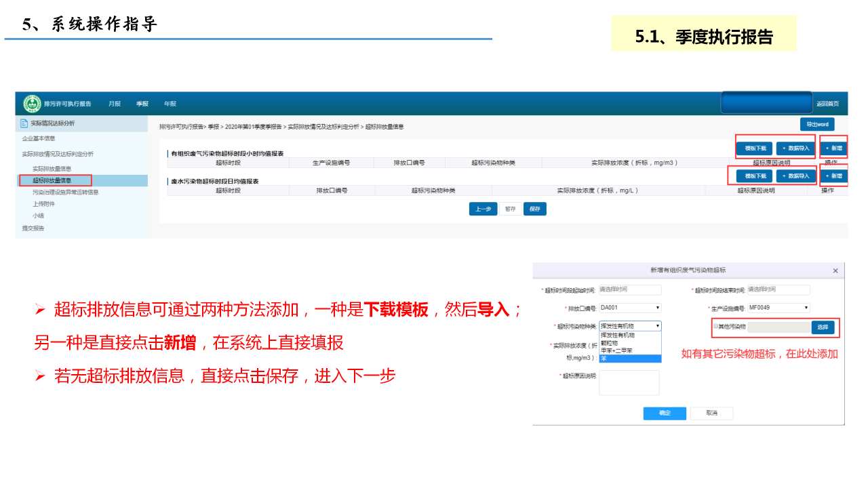Choose 颗粒物 from the pollutant list
The height and width of the screenshot is (488, 868).
(610, 343)
